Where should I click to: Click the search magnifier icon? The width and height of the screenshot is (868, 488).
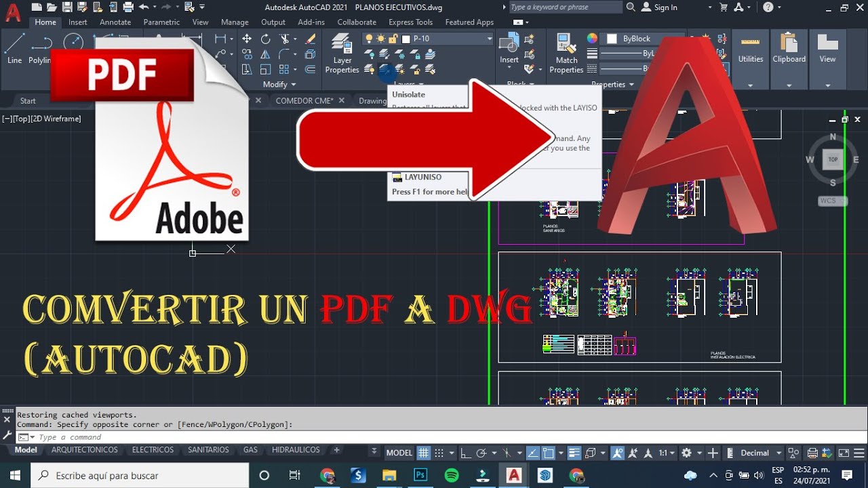point(631,7)
